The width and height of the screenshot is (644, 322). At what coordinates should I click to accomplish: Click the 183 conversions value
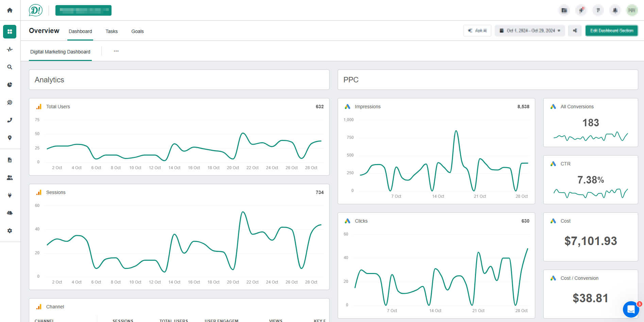(x=591, y=123)
